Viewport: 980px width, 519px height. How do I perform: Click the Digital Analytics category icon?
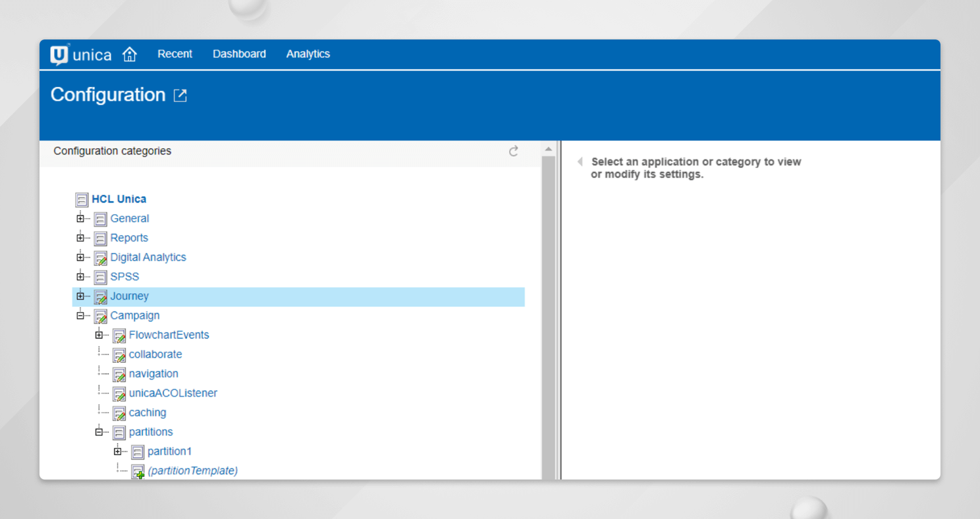(x=100, y=258)
